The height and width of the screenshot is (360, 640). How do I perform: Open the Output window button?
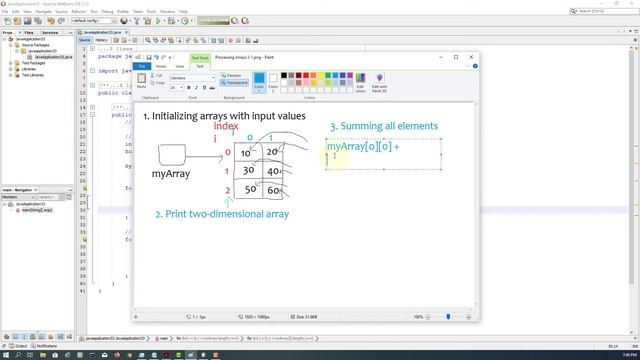(18, 346)
